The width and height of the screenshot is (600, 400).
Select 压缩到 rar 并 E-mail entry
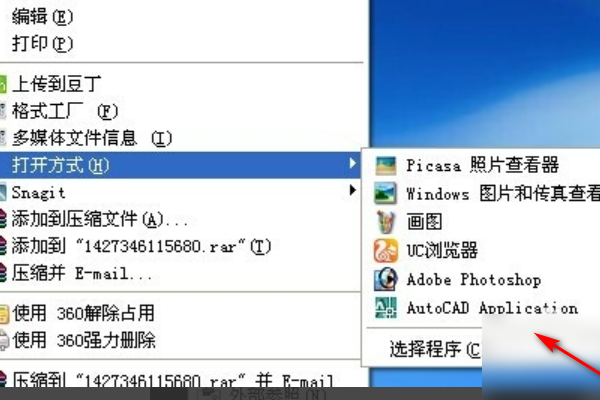pos(173,380)
